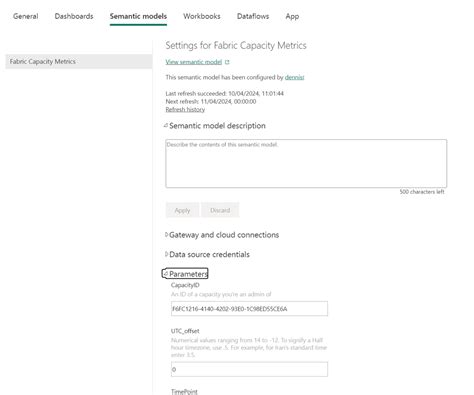Viewport: 474px width, 395px height.
Task: Click the UTC_offset input field
Action: (x=249, y=369)
